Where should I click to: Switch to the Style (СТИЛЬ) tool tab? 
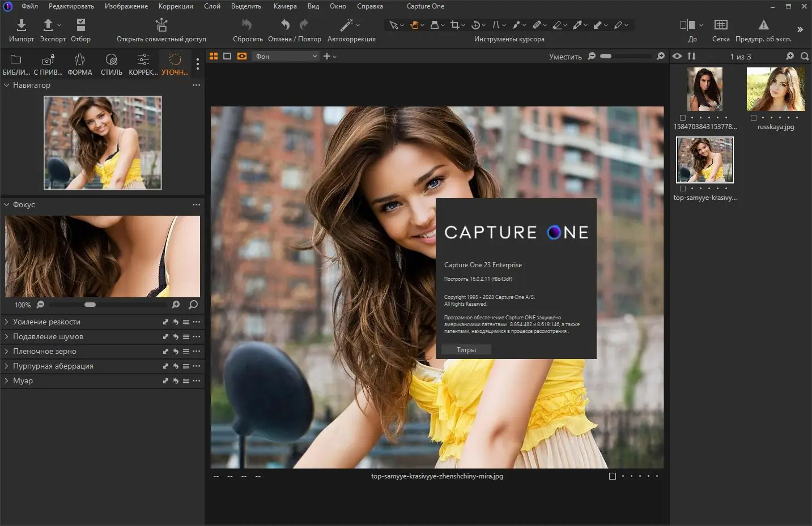pos(111,60)
